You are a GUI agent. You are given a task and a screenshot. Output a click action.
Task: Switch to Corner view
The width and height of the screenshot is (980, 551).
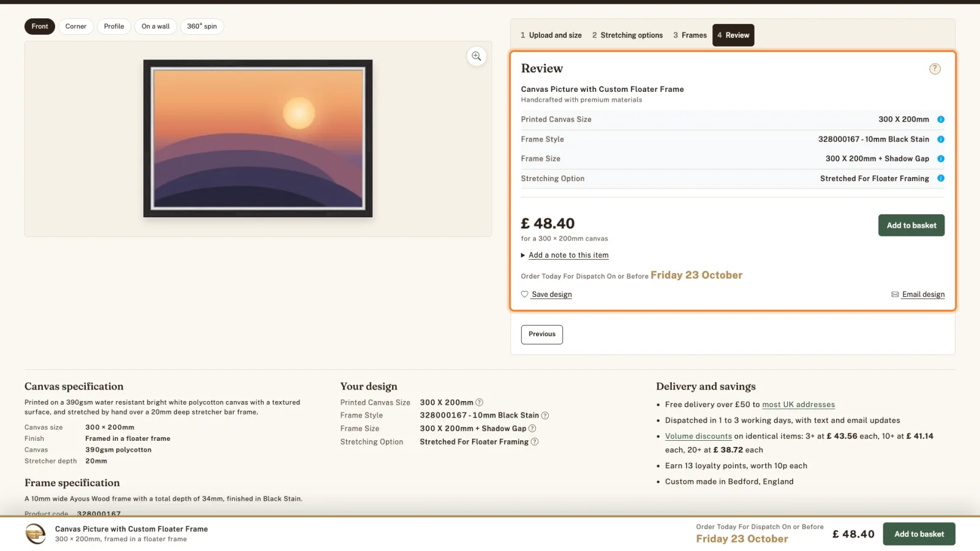[76, 26]
